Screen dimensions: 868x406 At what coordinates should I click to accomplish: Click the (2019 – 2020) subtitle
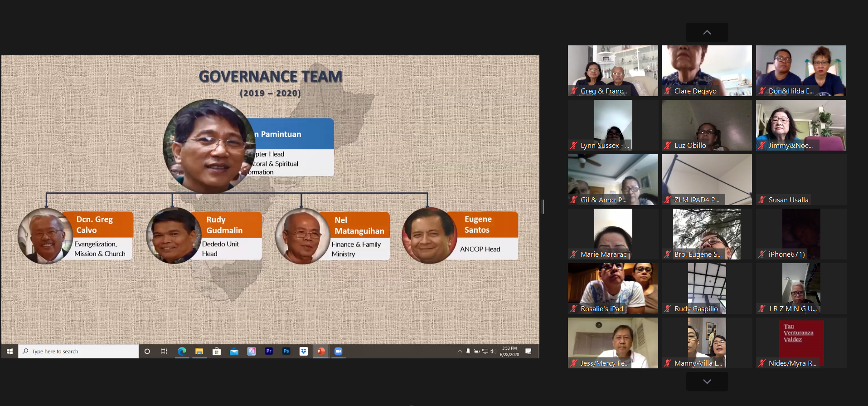(x=270, y=93)
